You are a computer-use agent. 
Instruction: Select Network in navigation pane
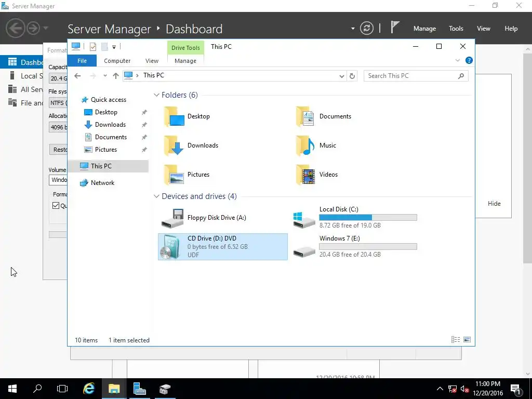[x=102, y=183]
